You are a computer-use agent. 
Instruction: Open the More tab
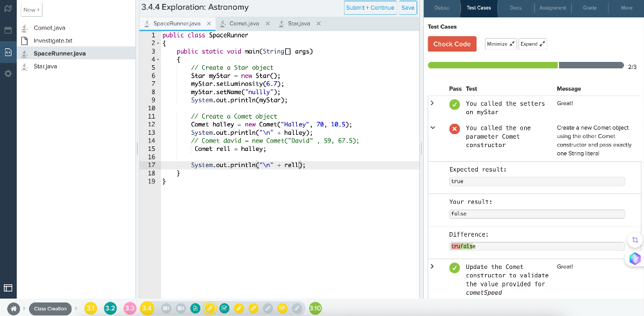coord(627,8)
